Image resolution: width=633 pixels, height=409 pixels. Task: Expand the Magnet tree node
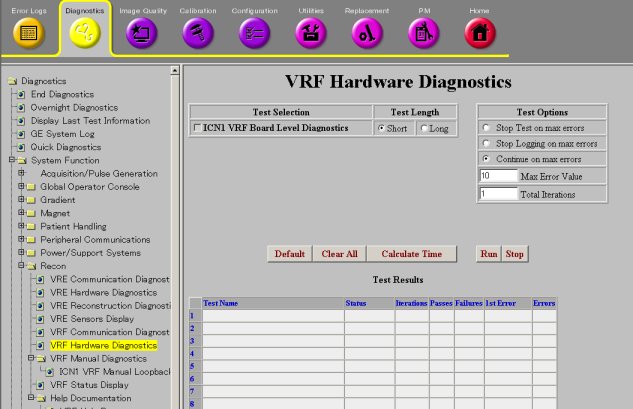pos(20,213)
